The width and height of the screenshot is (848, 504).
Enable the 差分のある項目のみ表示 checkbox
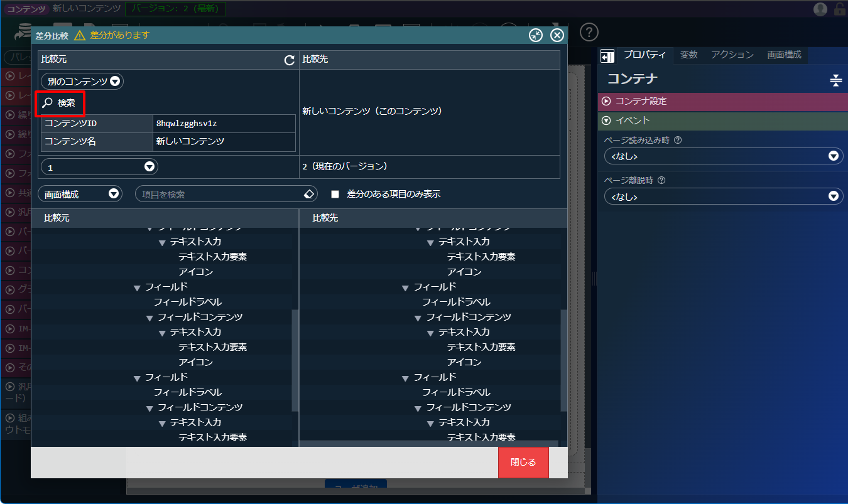[335, 194]
